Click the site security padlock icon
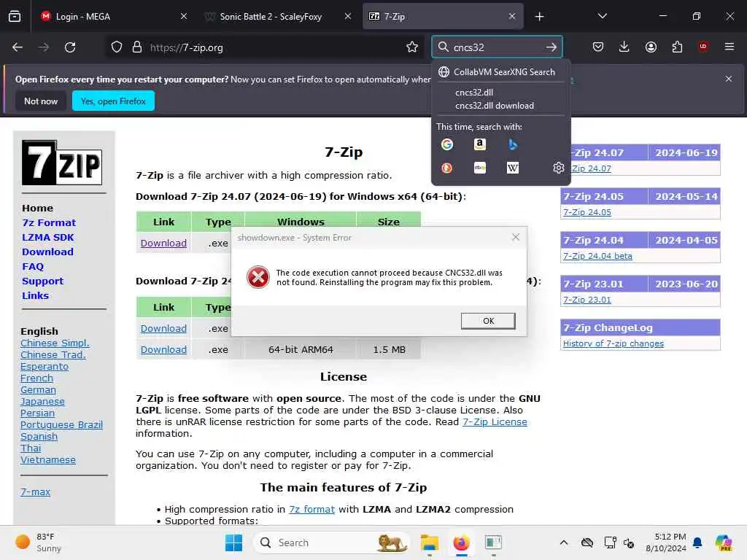This screenshot has height=560, width=747. 137,47
